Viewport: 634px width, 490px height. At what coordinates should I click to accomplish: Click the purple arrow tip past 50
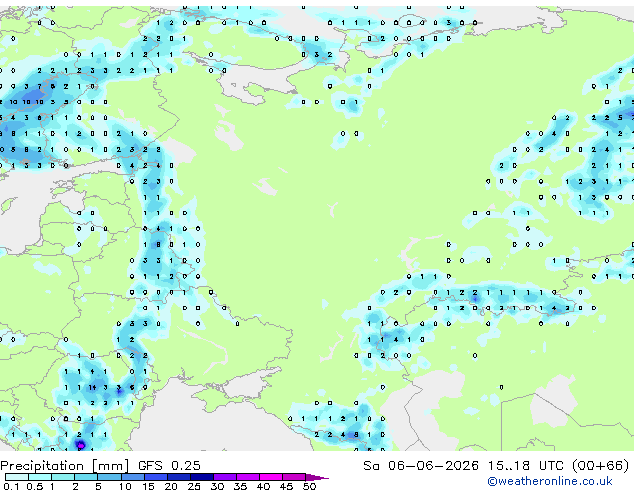[317, 477]
